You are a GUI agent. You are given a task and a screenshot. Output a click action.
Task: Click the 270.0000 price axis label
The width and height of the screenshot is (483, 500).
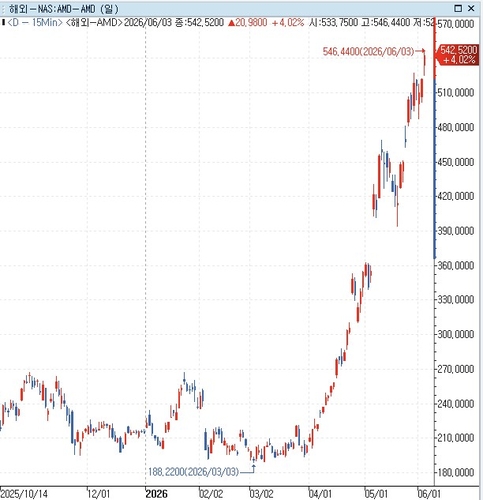tap(456, 369)
